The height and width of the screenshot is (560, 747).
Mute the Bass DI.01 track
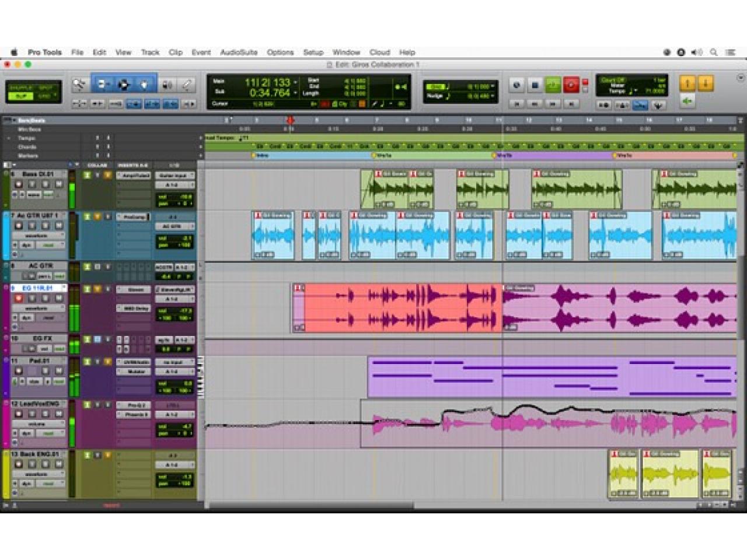(58, 184)
